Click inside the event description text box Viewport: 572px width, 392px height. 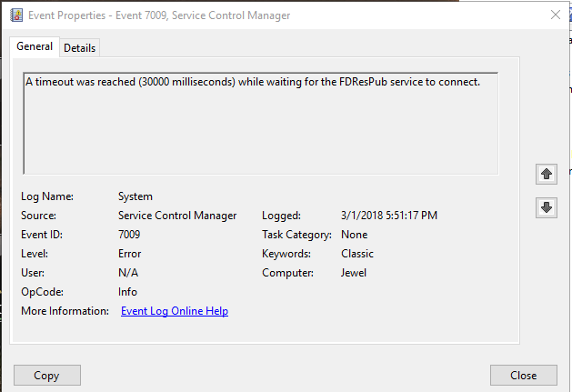click(x=260, y=122)
